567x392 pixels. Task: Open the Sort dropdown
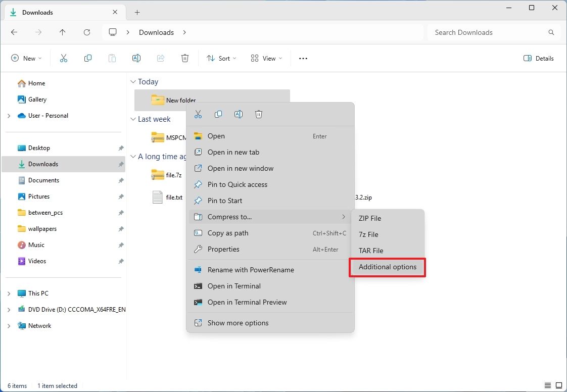(x=221, y=58)
